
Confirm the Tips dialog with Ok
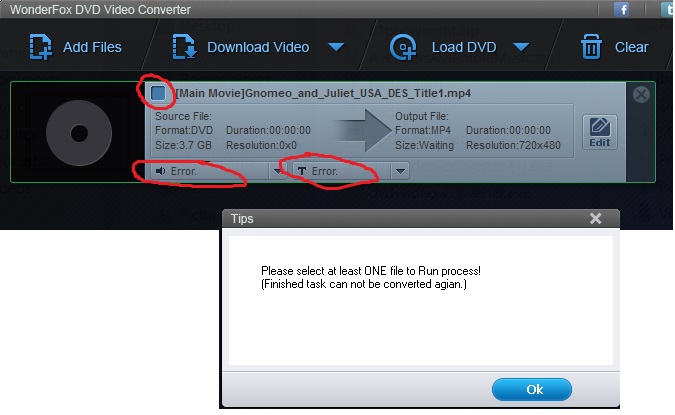point(532,390)
